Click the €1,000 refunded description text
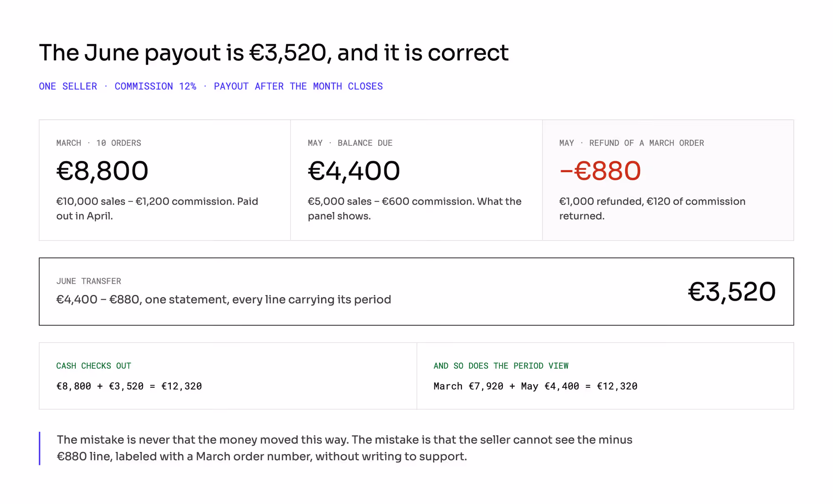Image resolution: width=833 pixels, height=504 pixels. click(652, 209)
